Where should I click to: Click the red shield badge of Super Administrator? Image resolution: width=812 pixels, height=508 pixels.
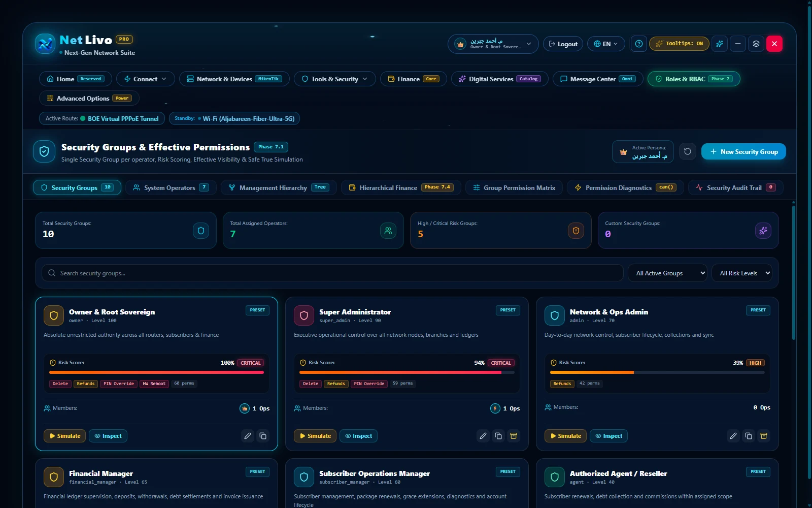pos(304,315)
